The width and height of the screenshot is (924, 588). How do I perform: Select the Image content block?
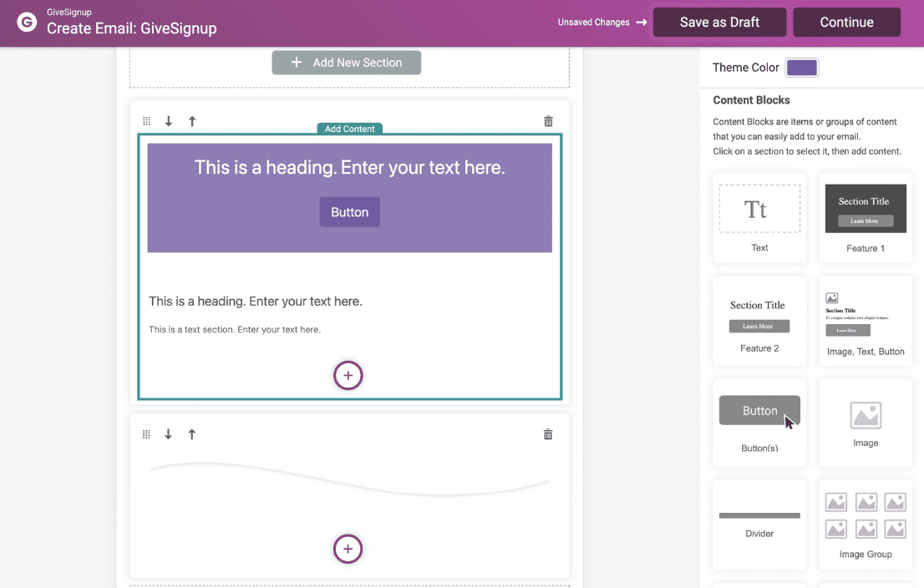coord(866,423)
